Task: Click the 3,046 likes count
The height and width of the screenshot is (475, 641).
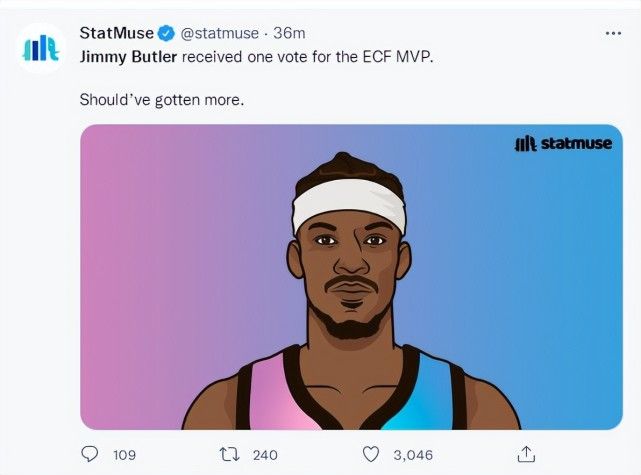Action: coord(412,455)
